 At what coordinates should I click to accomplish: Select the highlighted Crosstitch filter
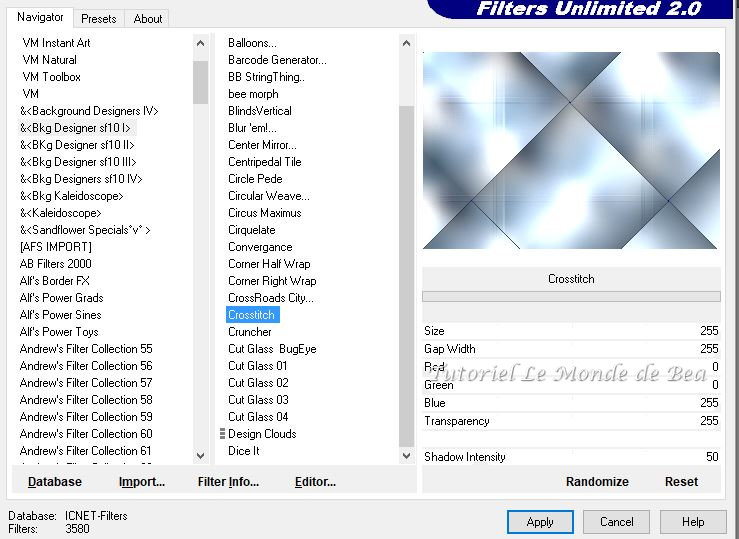(253, 315)
